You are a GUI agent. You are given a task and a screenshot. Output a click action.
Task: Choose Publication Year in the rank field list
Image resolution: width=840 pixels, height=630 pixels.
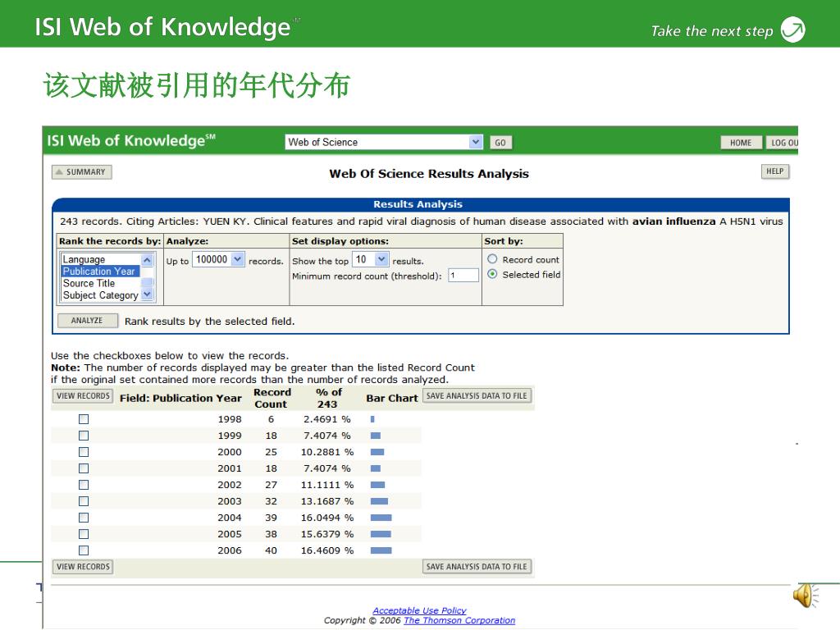coord(99,271)
